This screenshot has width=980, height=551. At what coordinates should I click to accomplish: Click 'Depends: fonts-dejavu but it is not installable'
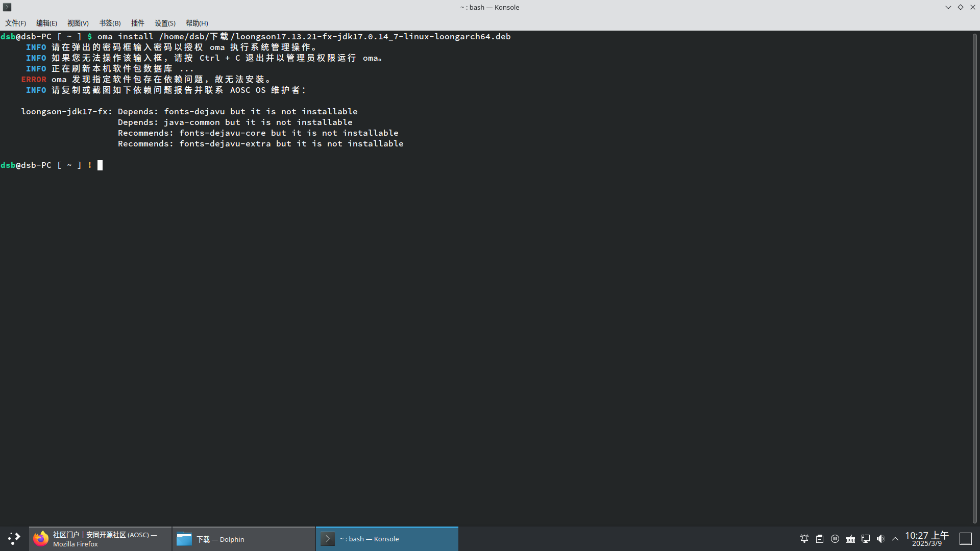238,112
